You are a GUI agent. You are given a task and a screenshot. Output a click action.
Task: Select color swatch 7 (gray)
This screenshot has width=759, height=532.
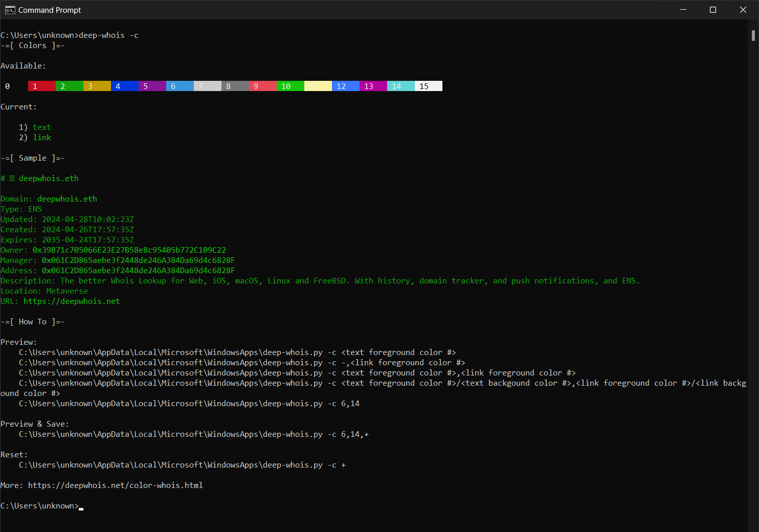[207, 85]
